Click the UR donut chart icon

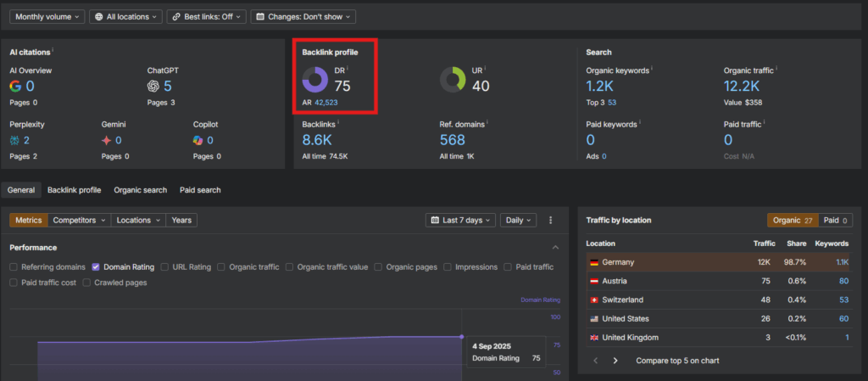[453, 80]
